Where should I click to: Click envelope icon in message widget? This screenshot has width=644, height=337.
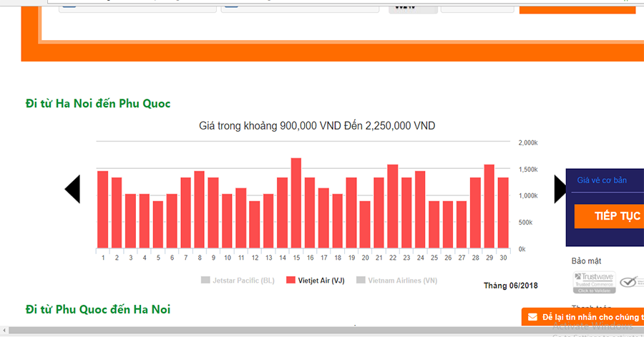pos(532,317)
